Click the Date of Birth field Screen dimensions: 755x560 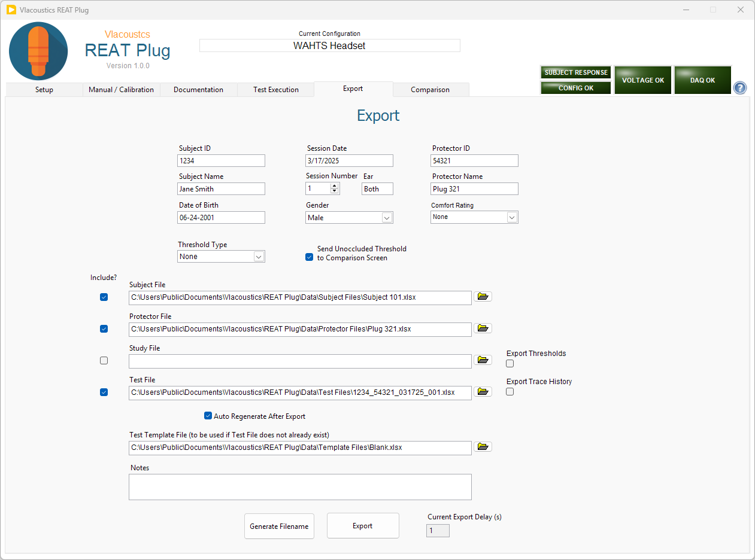click(x=221, y=217)
